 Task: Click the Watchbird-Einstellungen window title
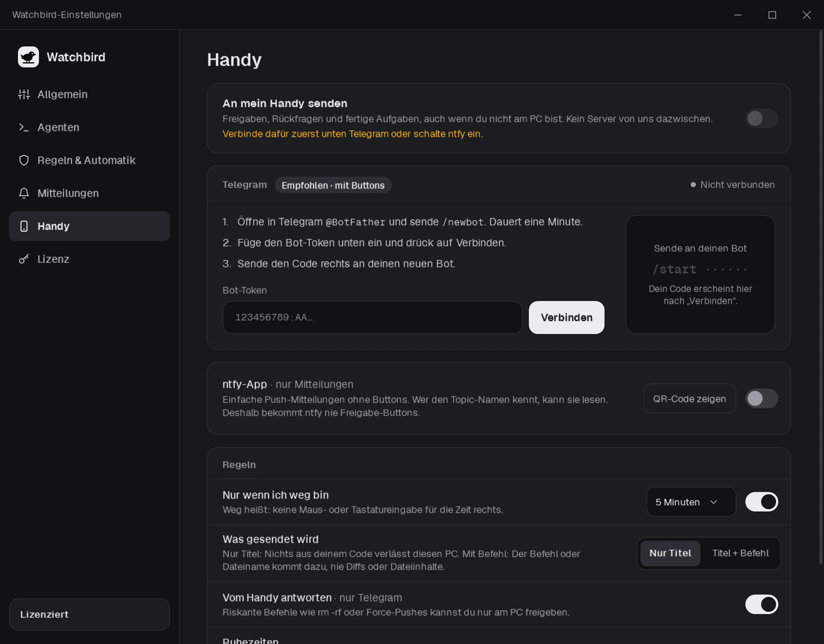point(67,15)
